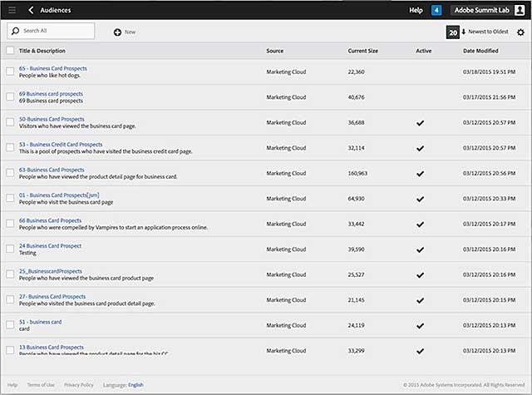Tick checkbox for 13 Business Card Prospects
The width and height of the screenshot is (532, 395).
[x=10, y=350]
